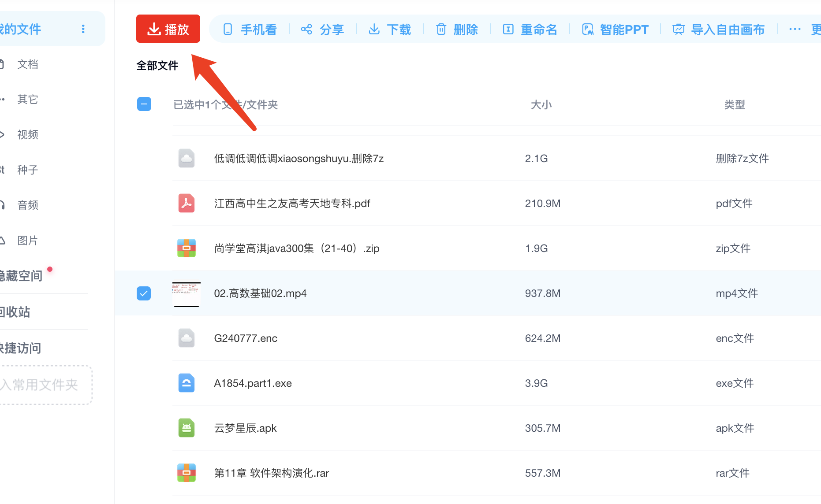Click the 下载 download icon
Screen dimensions: 821x504
(x=374, y=30)
